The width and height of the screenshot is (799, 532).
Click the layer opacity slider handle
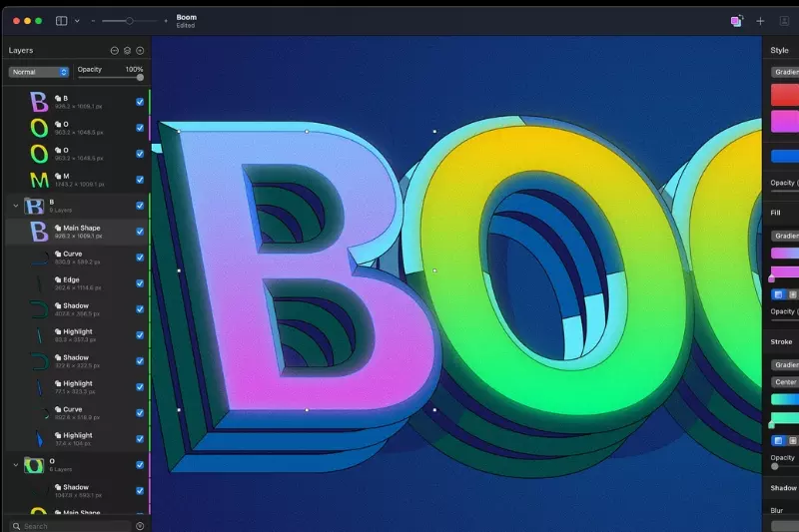pos(140,77)
